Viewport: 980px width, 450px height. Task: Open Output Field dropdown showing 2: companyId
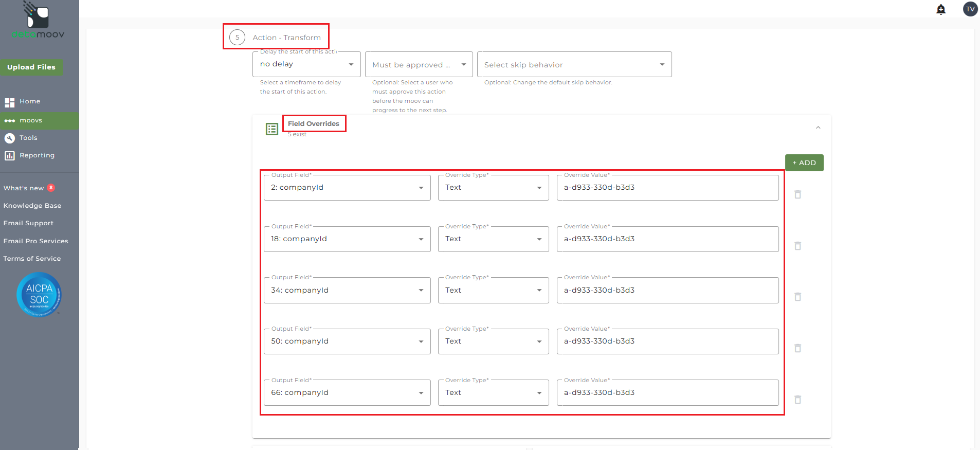tap(347, 188)
